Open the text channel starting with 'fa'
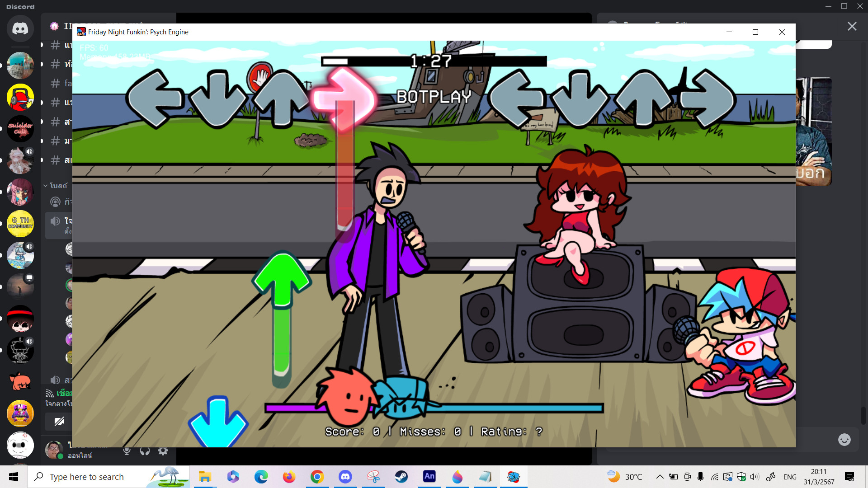This screenshot has width=868, height=488. click(61, 83)
